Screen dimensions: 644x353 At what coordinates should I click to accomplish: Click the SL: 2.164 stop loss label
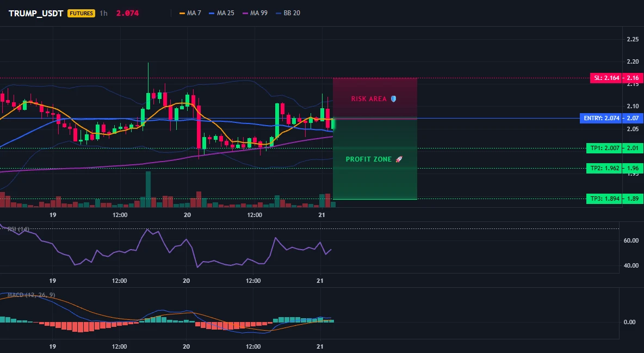point(606,78)
